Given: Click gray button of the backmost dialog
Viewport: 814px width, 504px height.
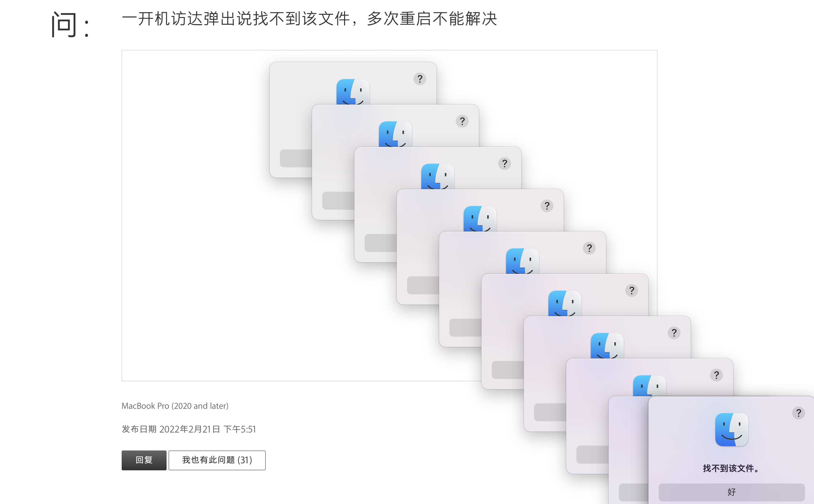Looking at the screenshot, I should (296, 158).
